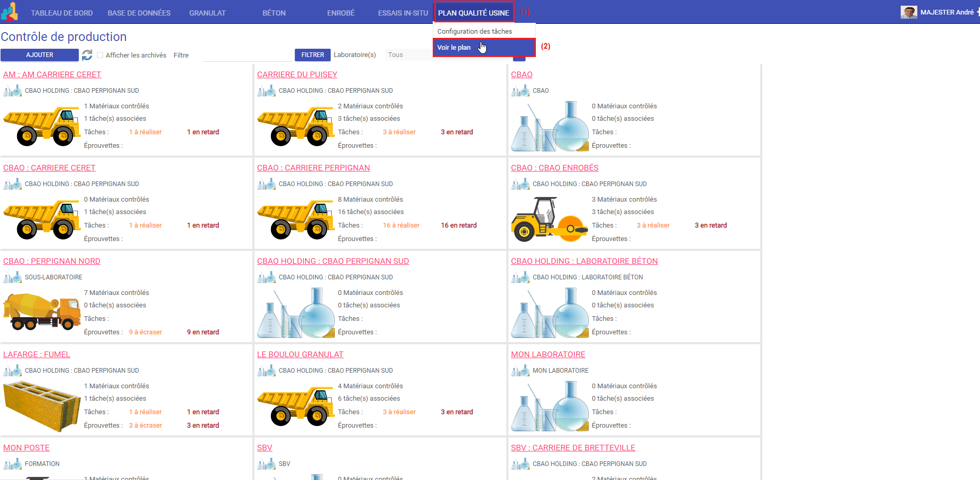This screenshot has width=980, height=480.
Task: Click the dump truck image for CBAO : CARRIERE CERET
Action: [41, 219]
